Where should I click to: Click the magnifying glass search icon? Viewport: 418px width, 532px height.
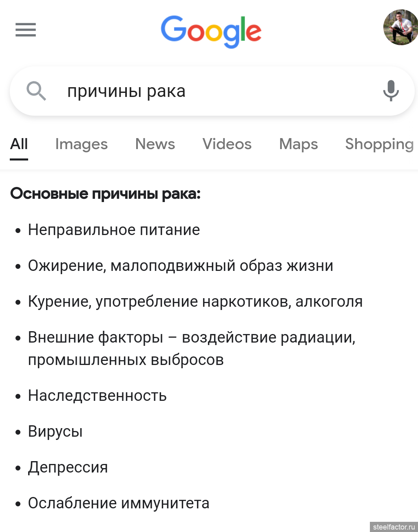click(x=36, y=91)
